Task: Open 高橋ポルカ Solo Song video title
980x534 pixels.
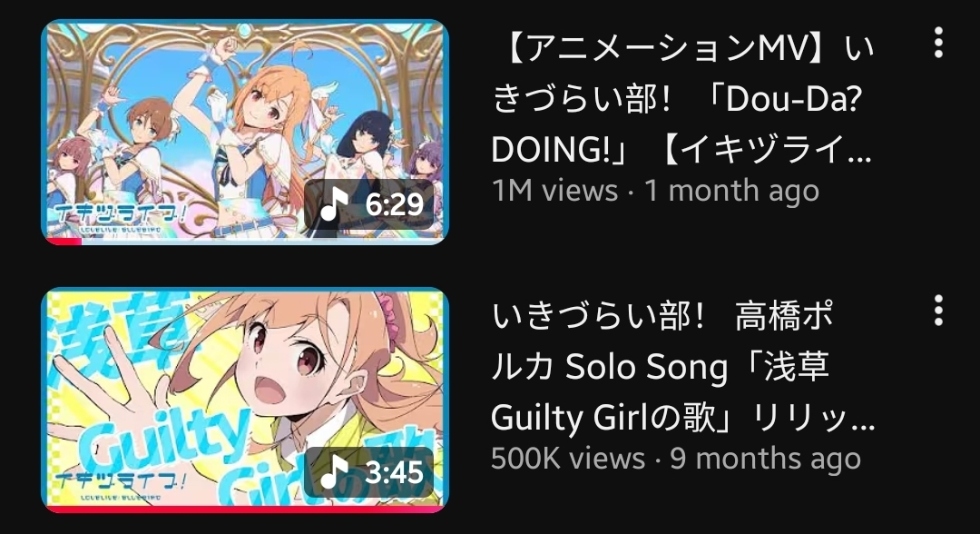Action: pyautogui.click(x=682, y=366)
